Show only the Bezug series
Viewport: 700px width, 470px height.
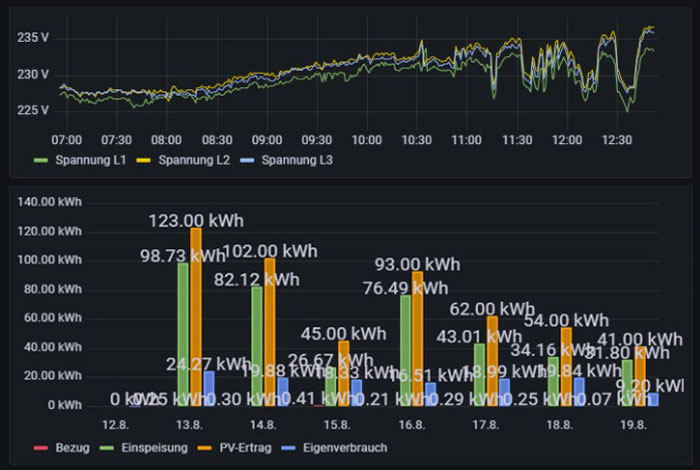click(72, 448)
